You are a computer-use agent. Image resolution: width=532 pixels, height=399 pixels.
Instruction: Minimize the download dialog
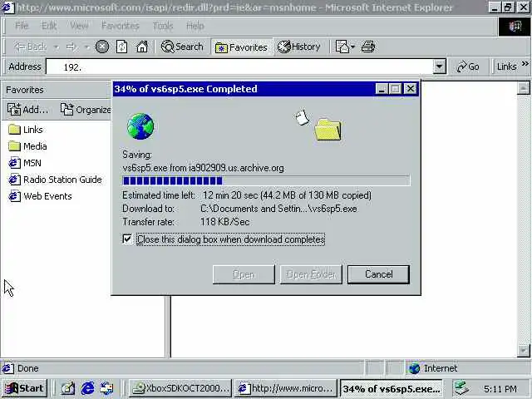pos(382,89)
